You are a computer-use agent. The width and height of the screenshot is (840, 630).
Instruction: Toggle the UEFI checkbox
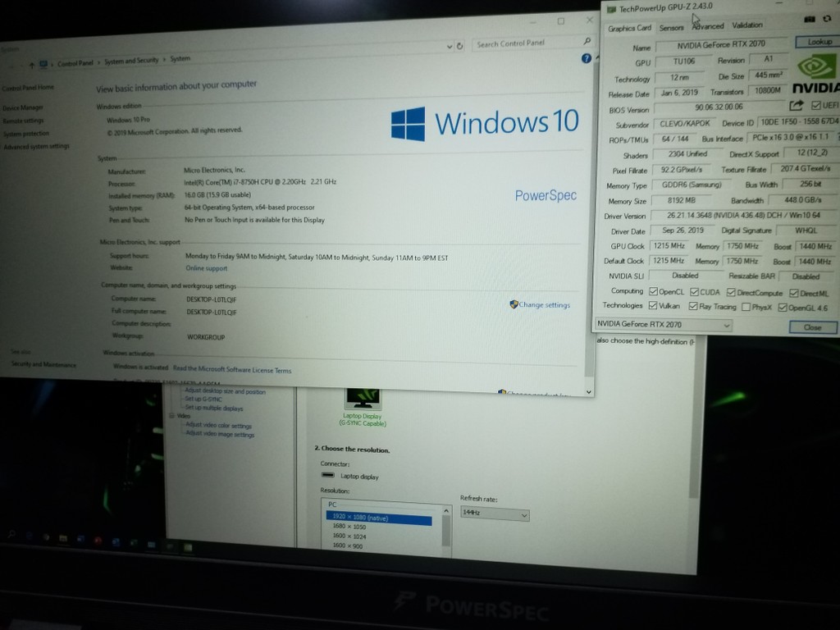tap(816, 105)
